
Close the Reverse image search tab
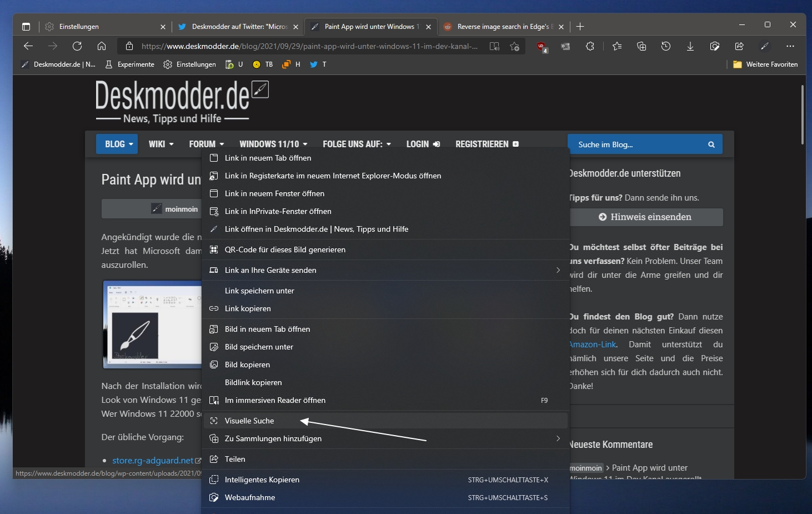click(561, 27)
